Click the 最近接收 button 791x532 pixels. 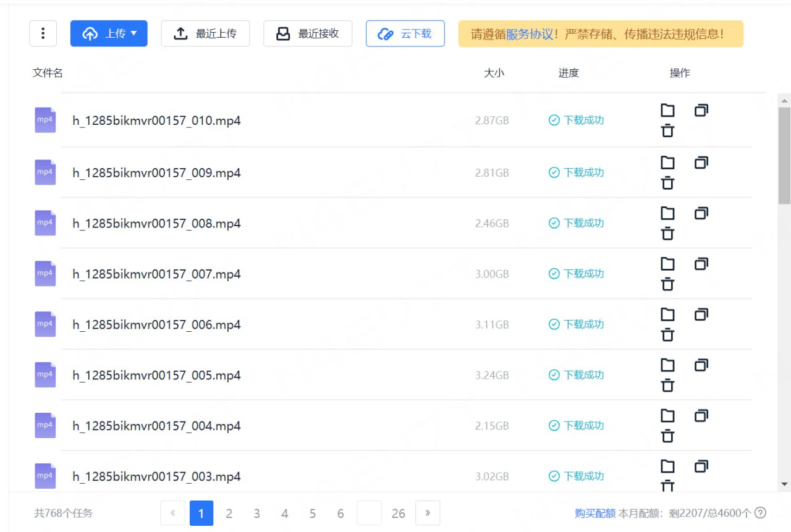pyautogui.click(x=308, y=33)
